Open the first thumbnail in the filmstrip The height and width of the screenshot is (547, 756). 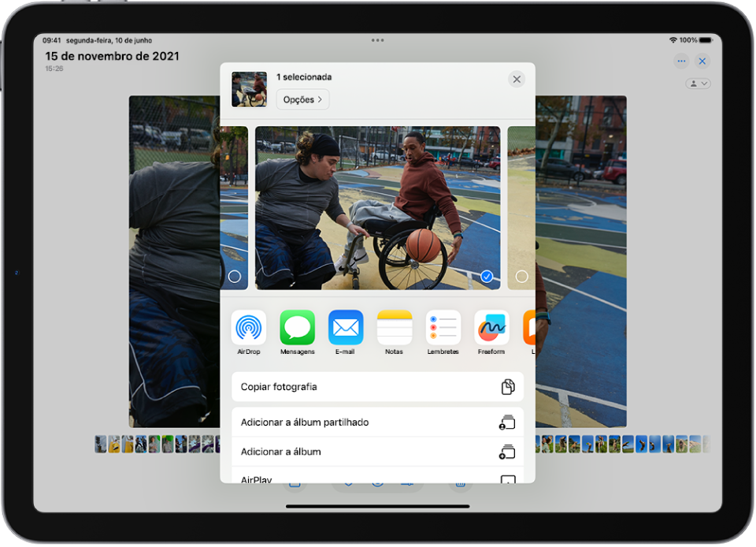pos(100,445)
